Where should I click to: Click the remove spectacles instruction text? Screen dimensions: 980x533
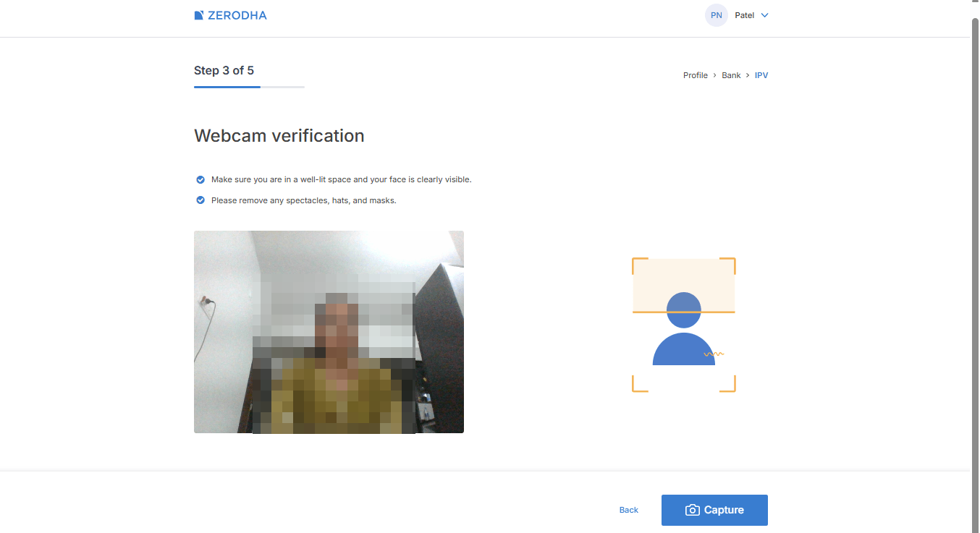coord(304,200)
